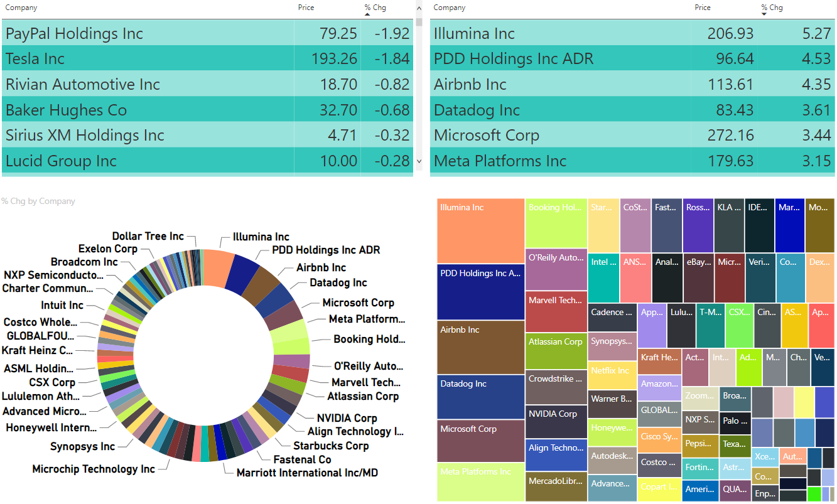Click the scroll-up arrow of left table
837x504 pixels.
[419, 8]
